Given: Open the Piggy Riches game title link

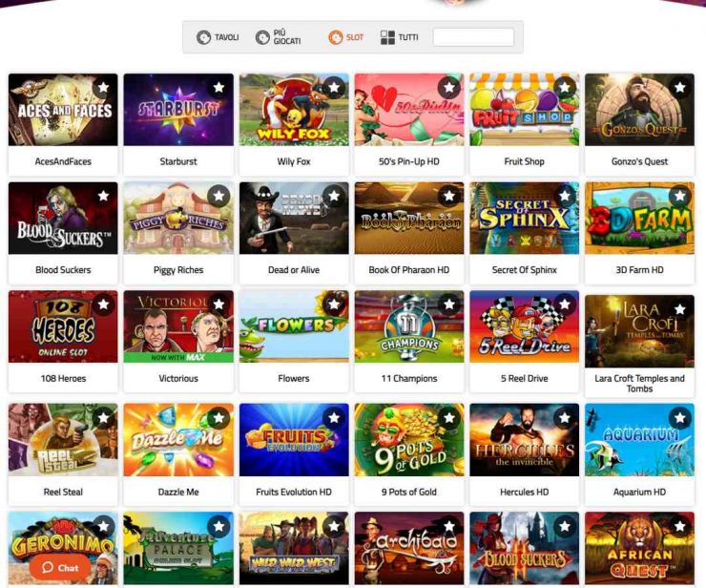Looking at the screenshot, I should coord(178,270).
